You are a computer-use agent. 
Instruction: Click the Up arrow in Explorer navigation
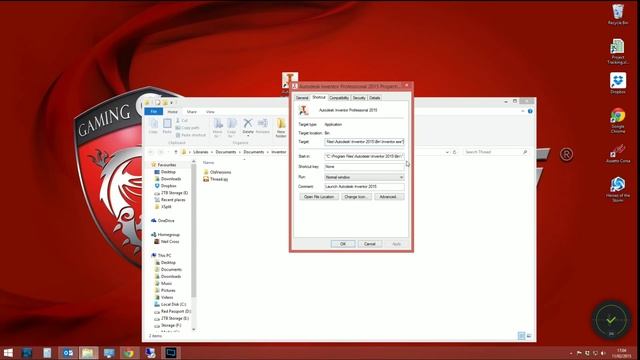point(176,152)
